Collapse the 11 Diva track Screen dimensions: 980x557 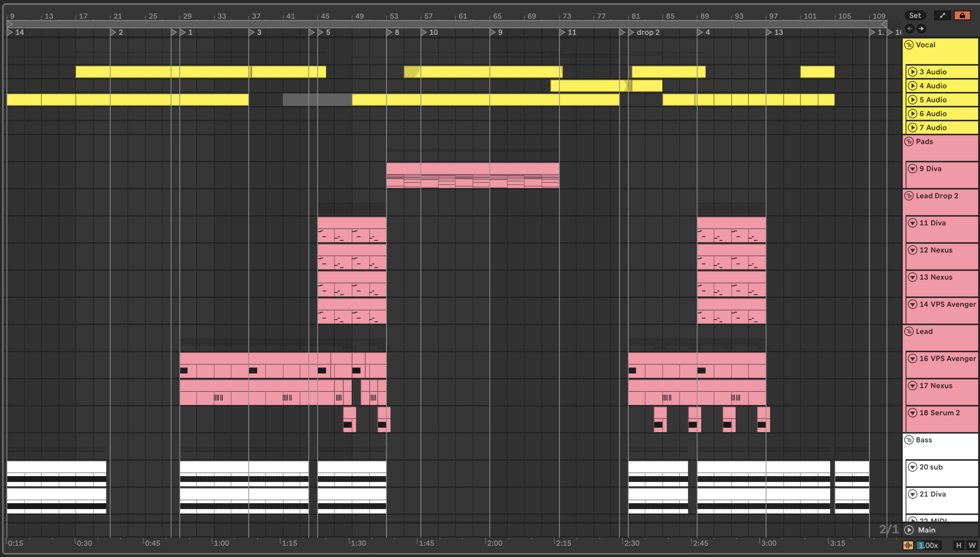click(x=912, y=223)
